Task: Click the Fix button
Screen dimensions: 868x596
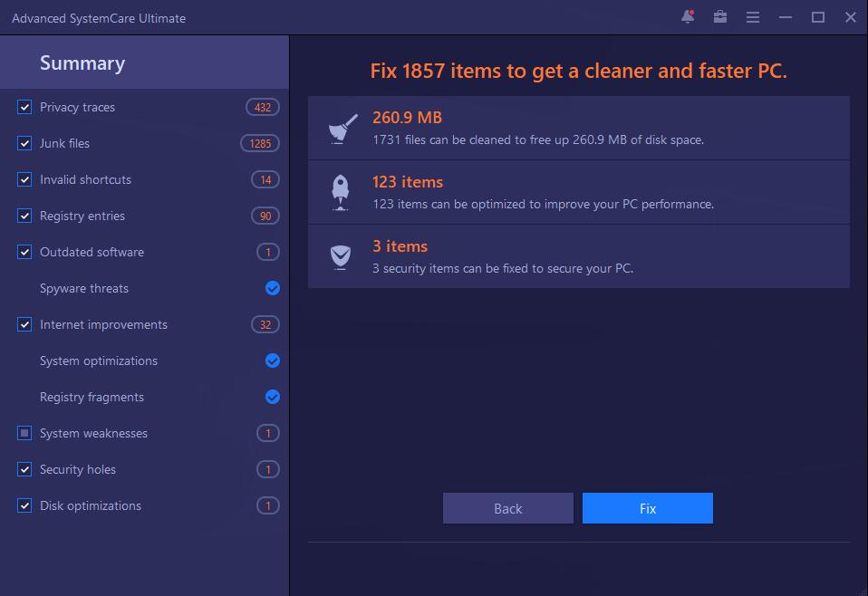Action: (648, 508)
